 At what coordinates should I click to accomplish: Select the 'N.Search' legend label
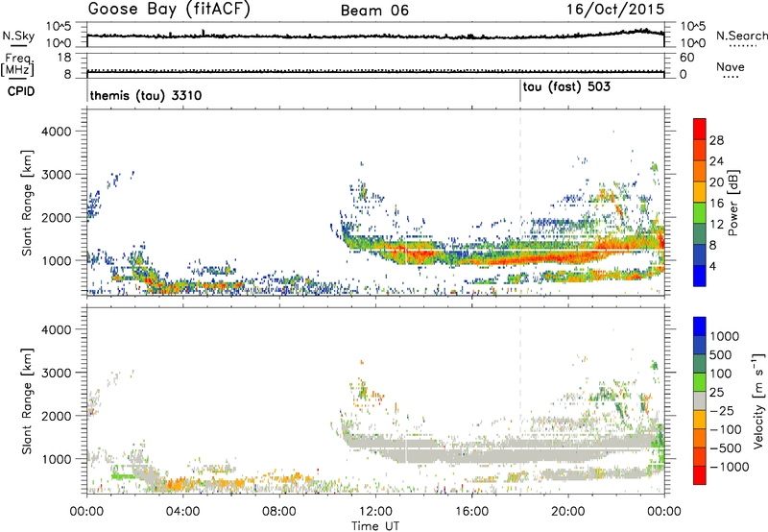(x=741, y=36)
